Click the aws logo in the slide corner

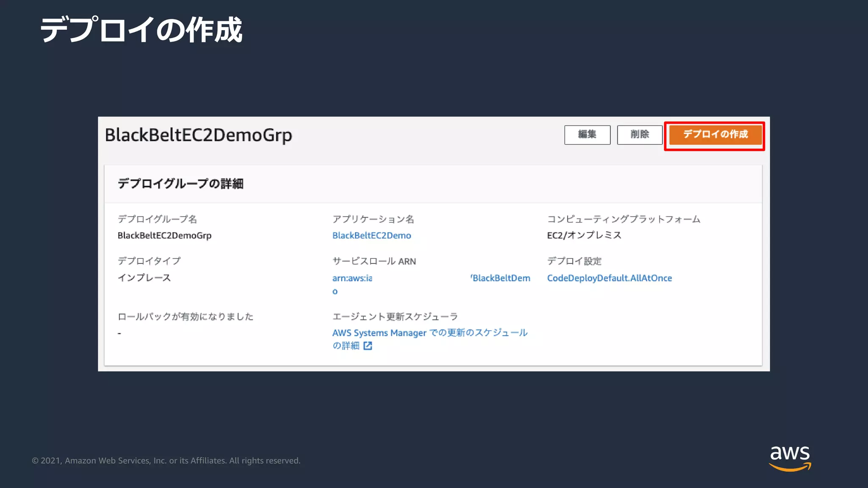790,458
